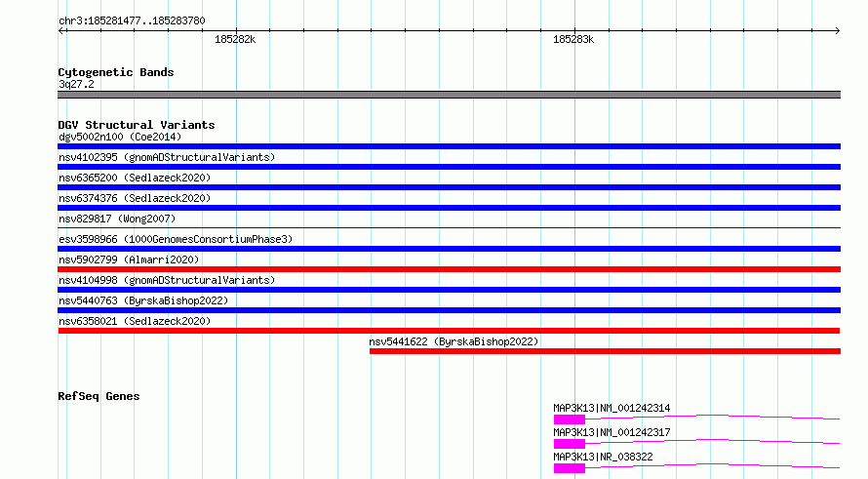
Task: Open MAP3K13|NR_038322 gene label
Action: [603, 457]
